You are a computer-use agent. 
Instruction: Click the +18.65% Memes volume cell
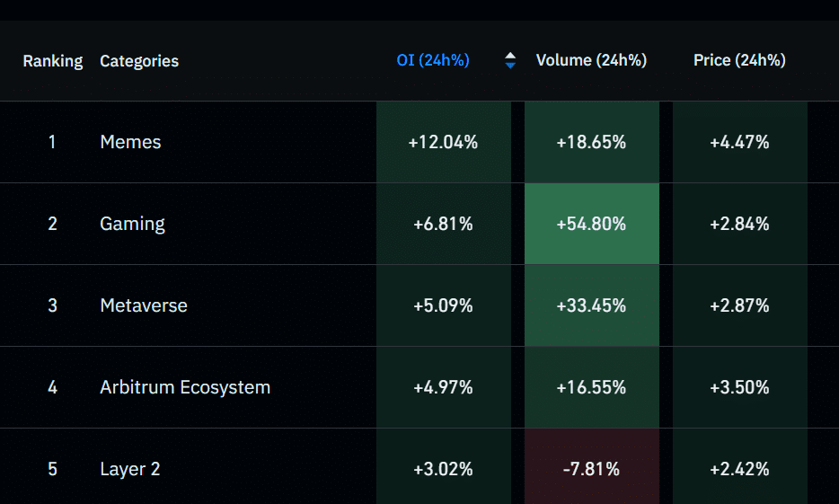pyautogui.click(x=591, y=142)
